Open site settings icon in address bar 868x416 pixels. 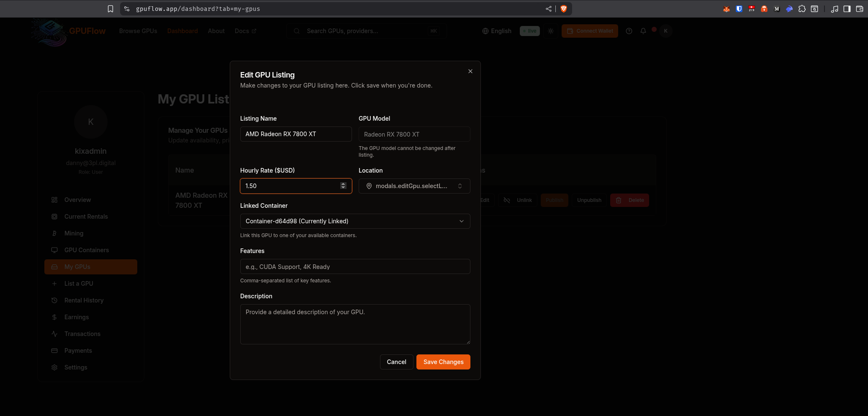pyautogui.click(x=127, y=9)
